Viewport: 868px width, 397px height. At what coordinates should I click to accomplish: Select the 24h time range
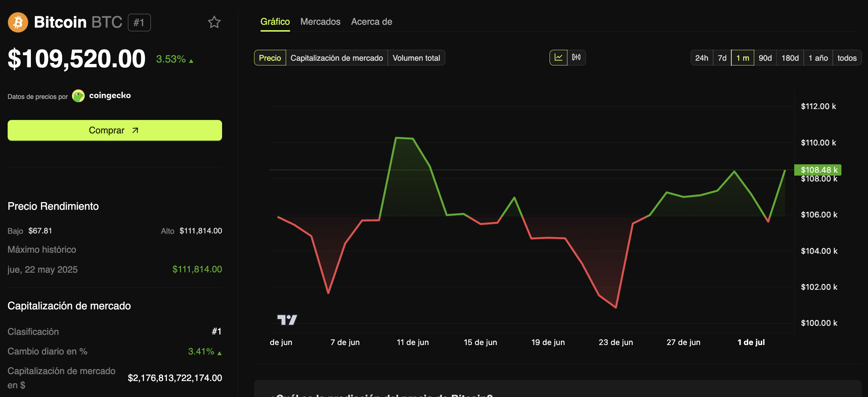tap(702, 58)
